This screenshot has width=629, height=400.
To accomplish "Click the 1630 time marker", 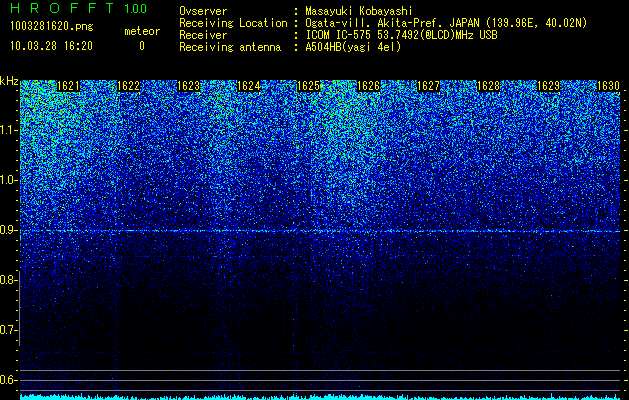I will pyautogui.click(x=609, y=86).
